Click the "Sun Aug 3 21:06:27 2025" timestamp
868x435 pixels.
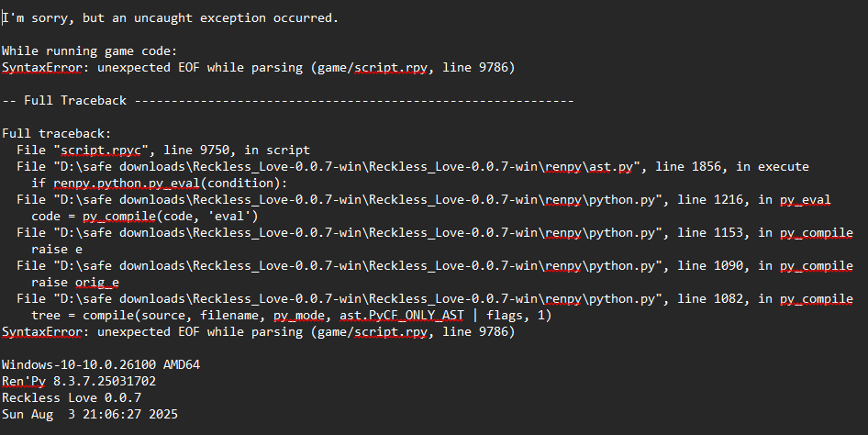[x=90, y=414]
